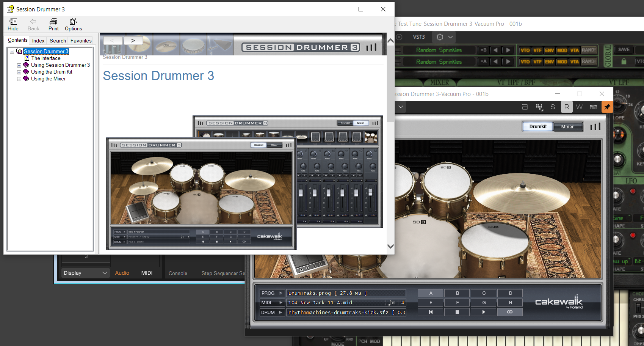The height and width of the screenshot is (346, 644).
Task: Select the Using the Mixer book
Action: 48,79
